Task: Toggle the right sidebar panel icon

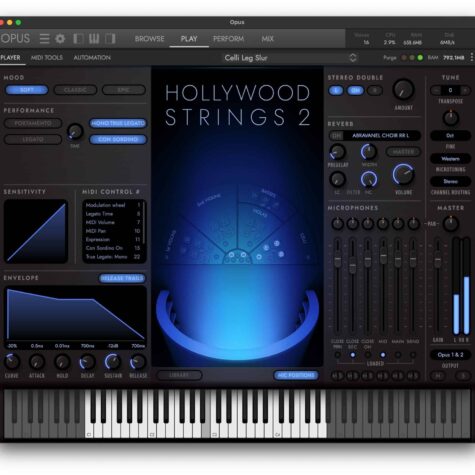Action: [110, 39]
